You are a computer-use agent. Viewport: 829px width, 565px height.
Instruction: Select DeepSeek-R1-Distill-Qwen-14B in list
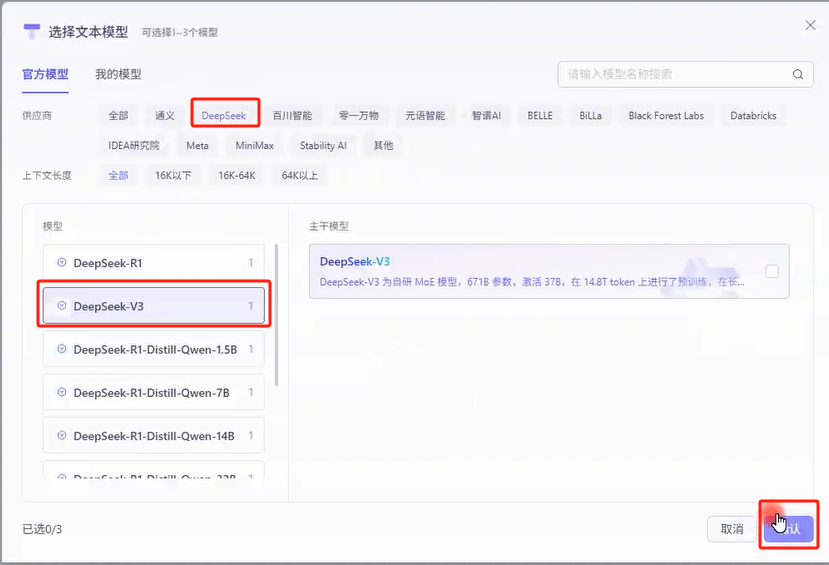tap(153, 436)
